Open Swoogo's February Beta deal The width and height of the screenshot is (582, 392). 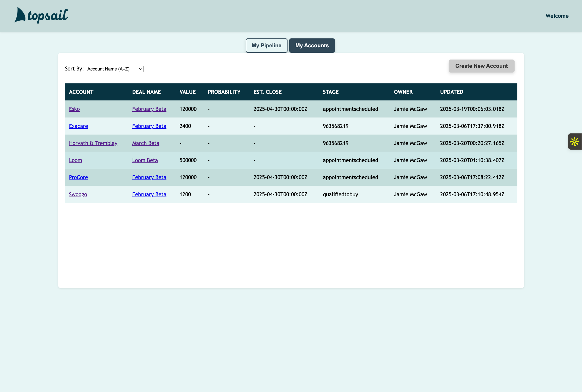click(149, 194)
